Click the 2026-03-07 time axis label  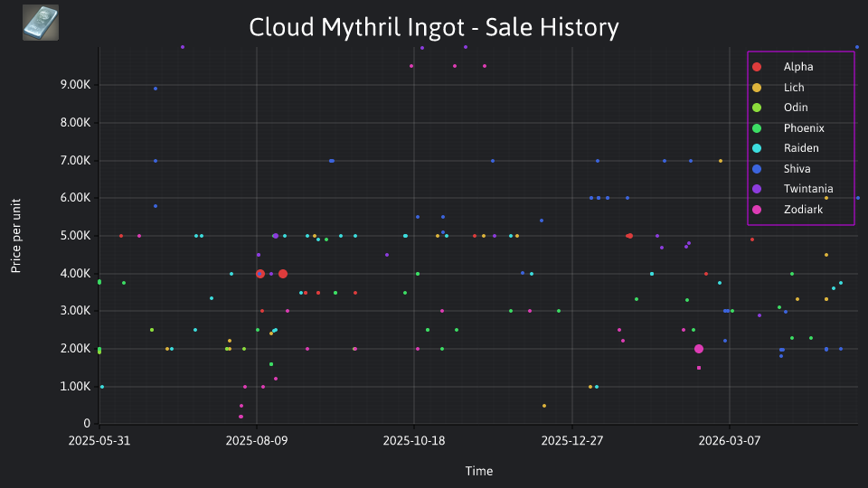pyautogui.click(x=729, y=441)
